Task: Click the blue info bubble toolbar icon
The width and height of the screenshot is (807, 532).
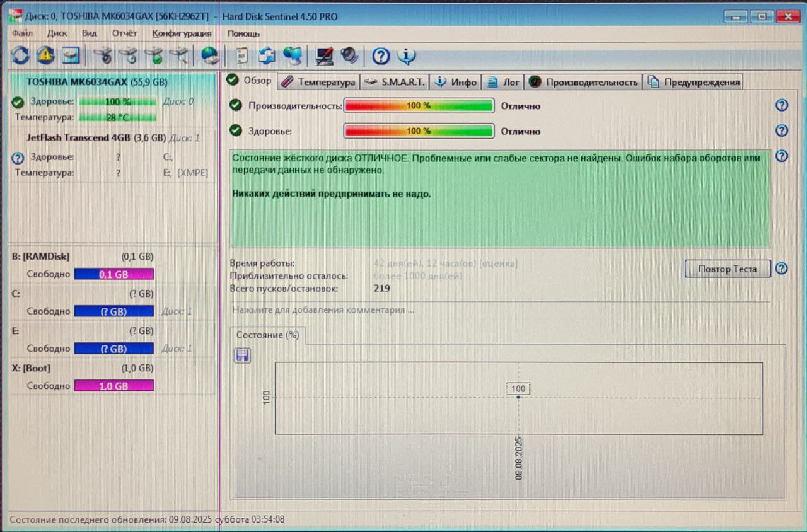Action: (406, 56)
